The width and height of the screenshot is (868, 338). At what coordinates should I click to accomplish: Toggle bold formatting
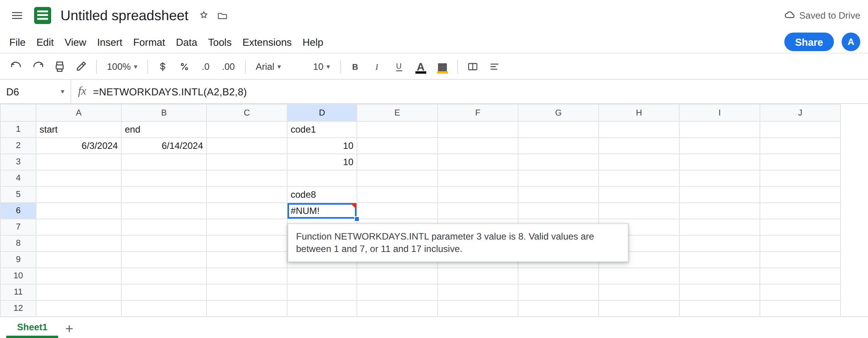(x=355, y=67)
